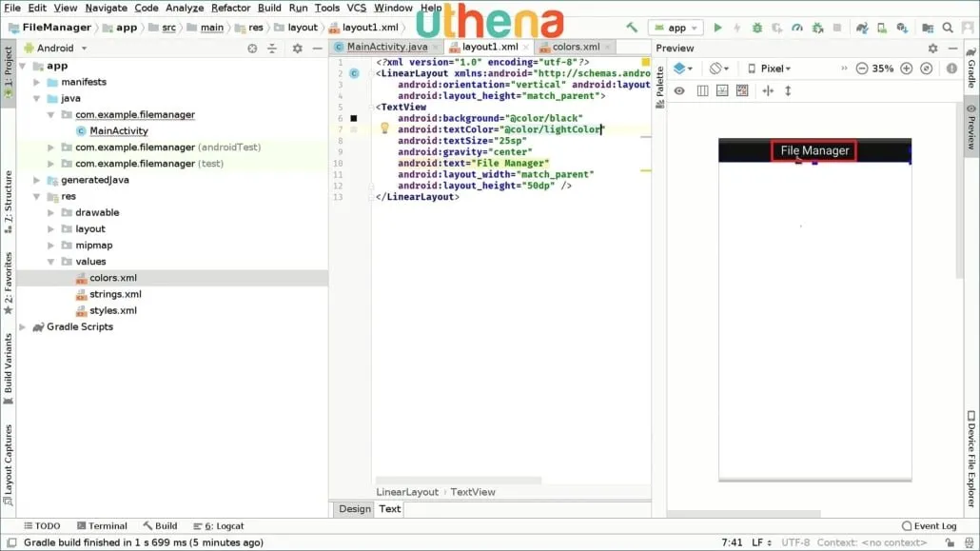
Task: Collapse the values folder
Action: click(x=51, y=262)
